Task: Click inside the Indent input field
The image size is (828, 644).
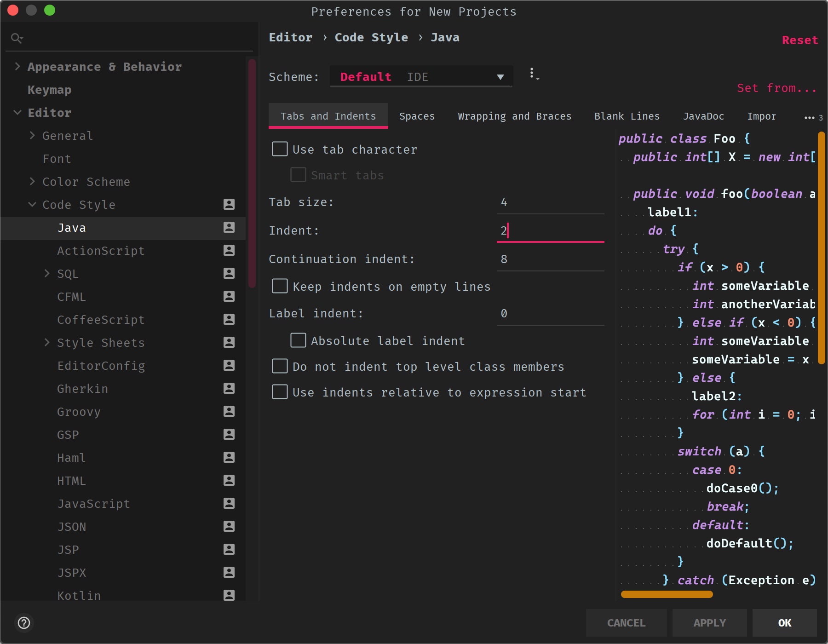Action: [550, 230]
